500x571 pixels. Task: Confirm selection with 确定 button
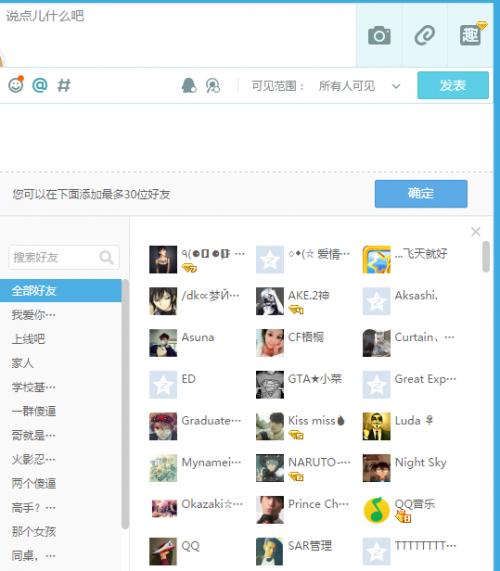click(421, 194)
